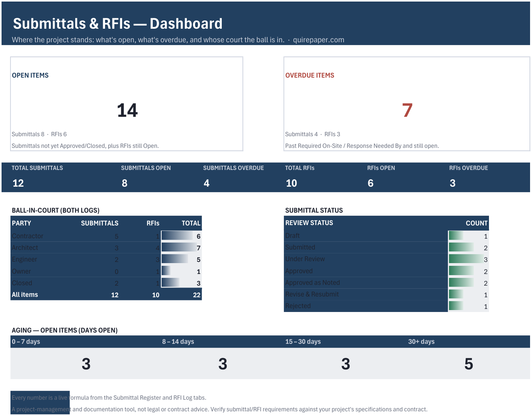Select the value 3 under RFIs OVERDUE
The image size is (532, 416).
point(453,183)
